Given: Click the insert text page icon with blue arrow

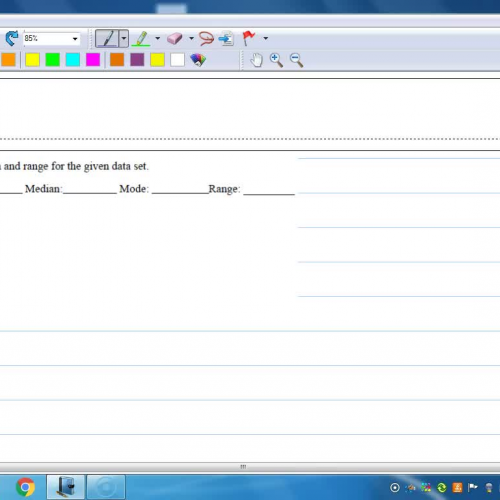Looking at the screenshot, I should coord(226,39).
